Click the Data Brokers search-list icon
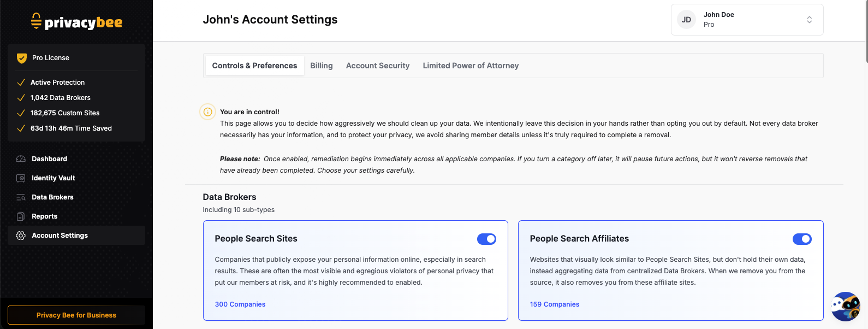Screen dimensions: 868x329 (x=21, y=197)
